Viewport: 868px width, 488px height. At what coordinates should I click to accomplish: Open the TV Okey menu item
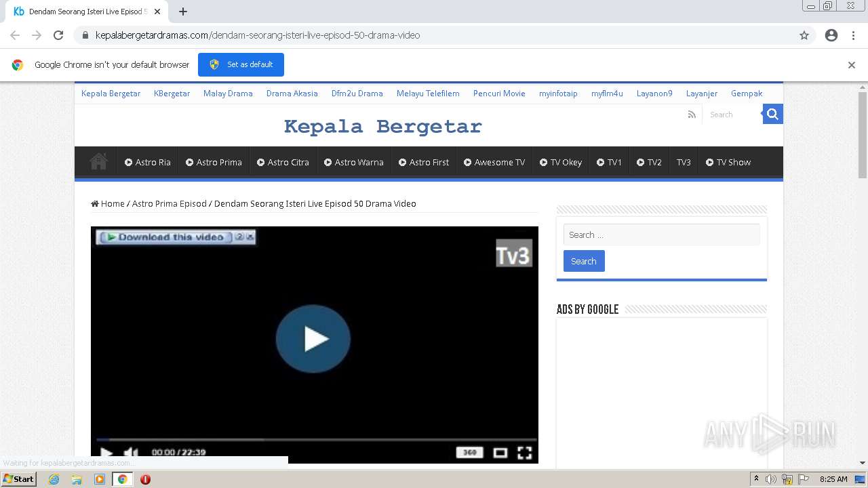pyautogui.click(x=561, y=162)
